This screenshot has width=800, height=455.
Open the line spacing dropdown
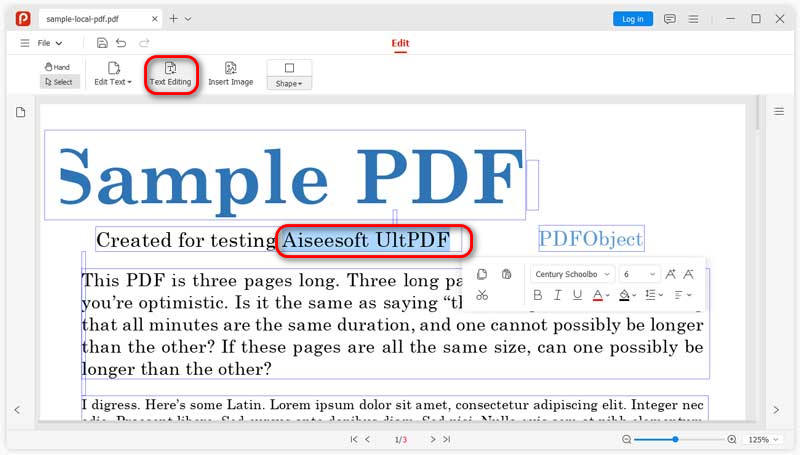click(653, 295)
